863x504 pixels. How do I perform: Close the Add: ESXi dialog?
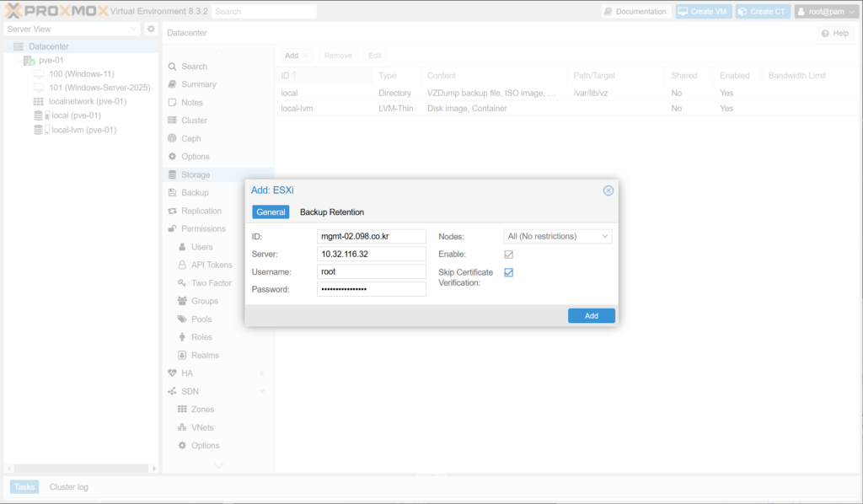[608, 190]
